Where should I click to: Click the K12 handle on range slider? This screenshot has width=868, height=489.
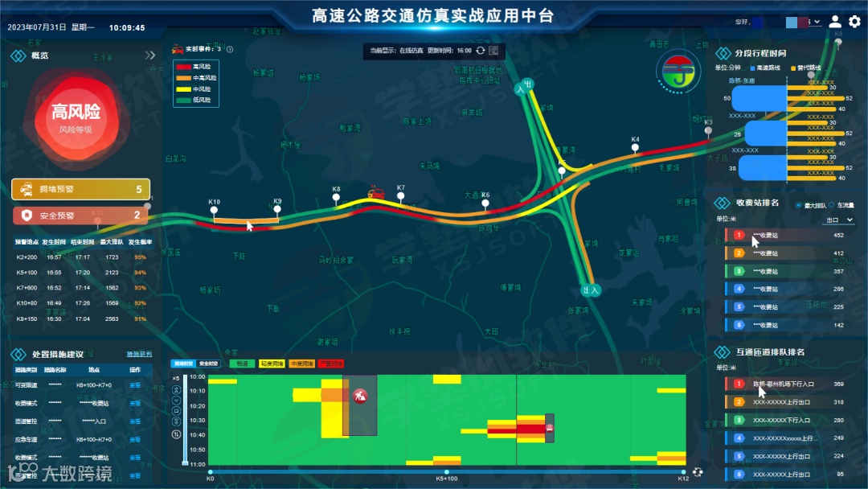(684, 472)
